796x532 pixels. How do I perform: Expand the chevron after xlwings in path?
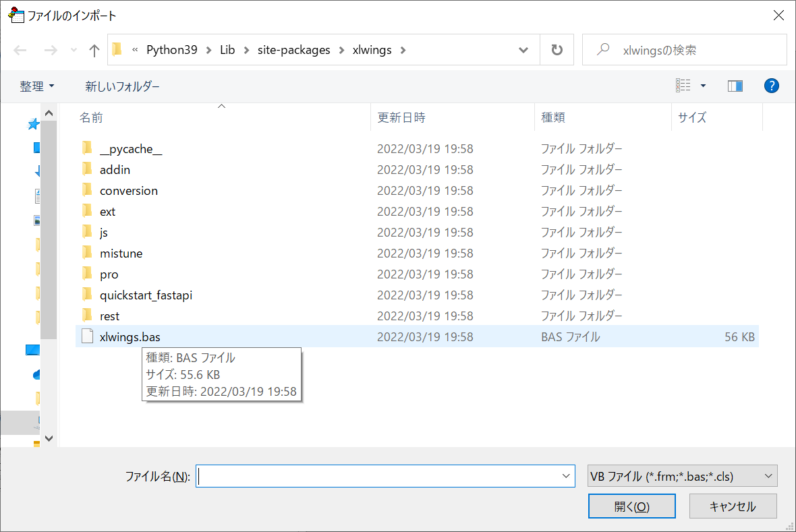tap(403, 51)
